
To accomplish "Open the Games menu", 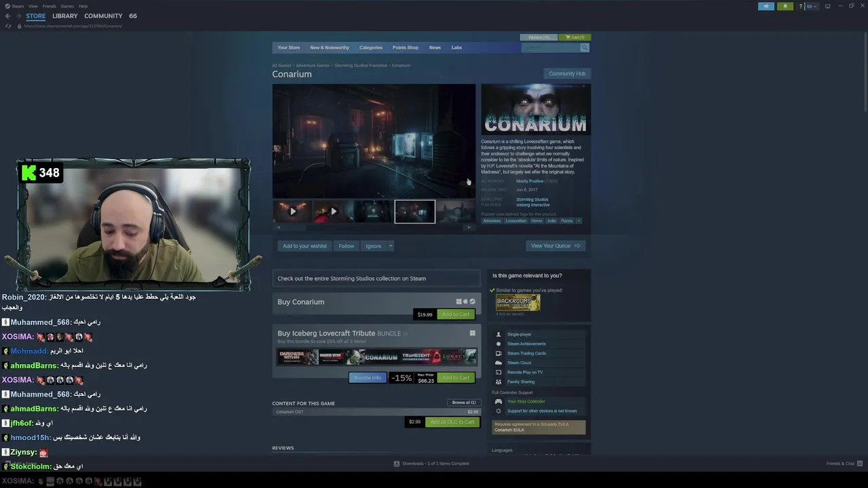I will point(67,6).
